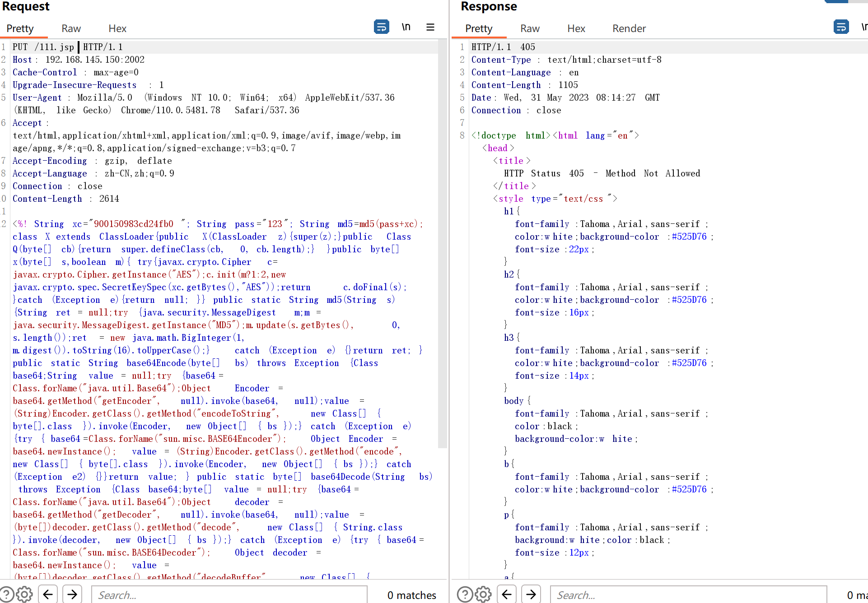Select Pretty tab in Request panel
Screen dimensions: 868x603
pyautogui.click(x=20, y=28)
